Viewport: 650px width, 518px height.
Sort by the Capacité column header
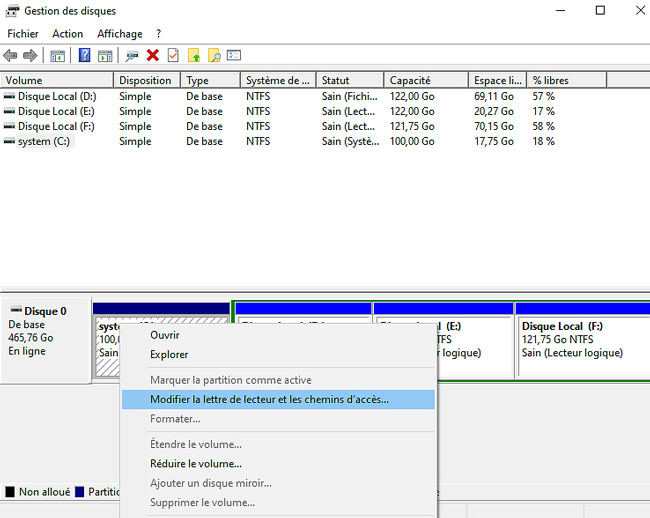coord(410,80)
